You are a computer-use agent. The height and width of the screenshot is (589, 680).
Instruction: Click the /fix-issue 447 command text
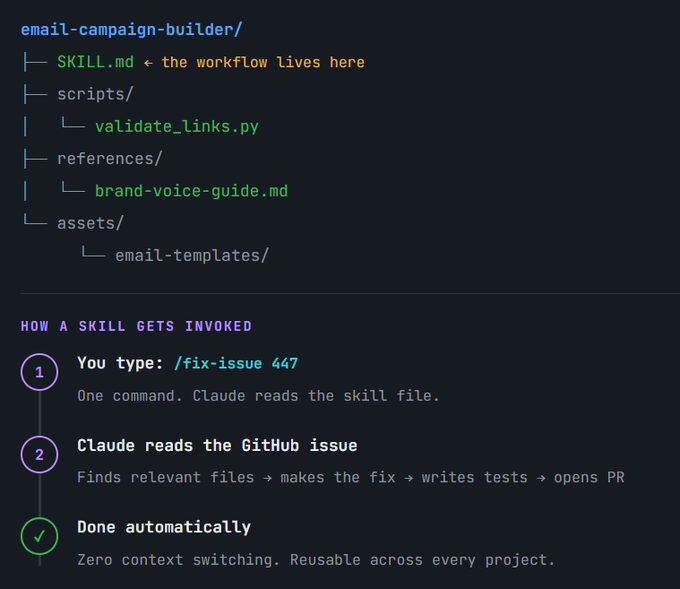(x=236, y=363)
